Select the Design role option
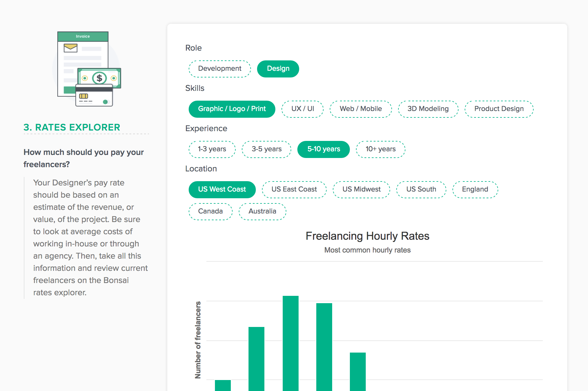The height and width of the screenshot is (391, 588). click(278, 69)
